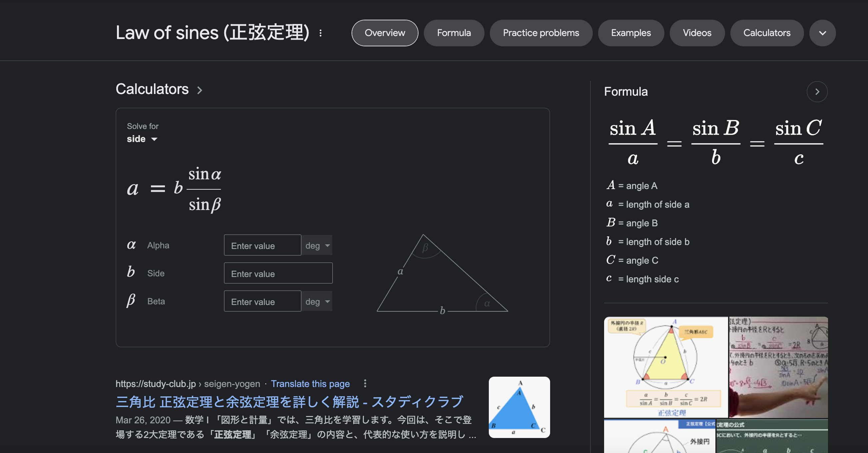
Task: Open the Videos tab
Action: coord(697,33)
